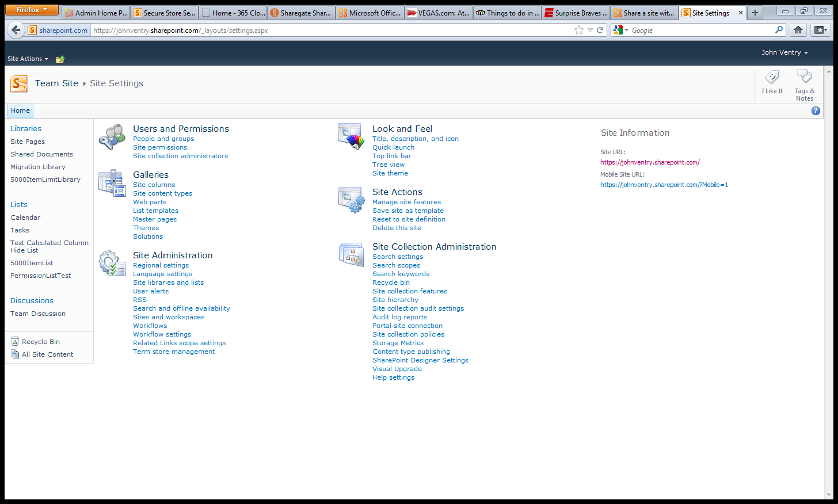Open the URL history dropdown arrow
Image resolution: width=838 pixels, height=504 pixels.
pyautogui.click(x=590, y=30)
